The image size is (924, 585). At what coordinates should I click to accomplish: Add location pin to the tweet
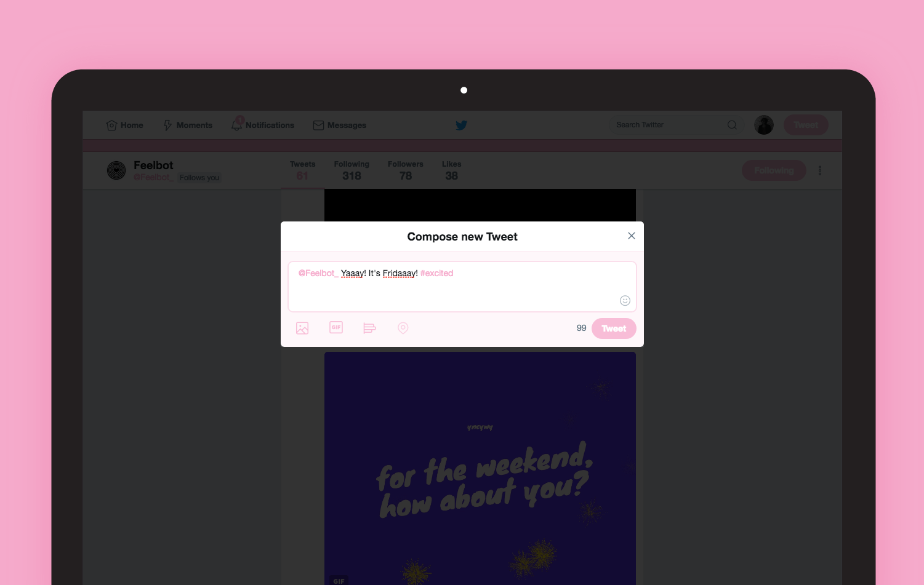click(x=403, y=328)
